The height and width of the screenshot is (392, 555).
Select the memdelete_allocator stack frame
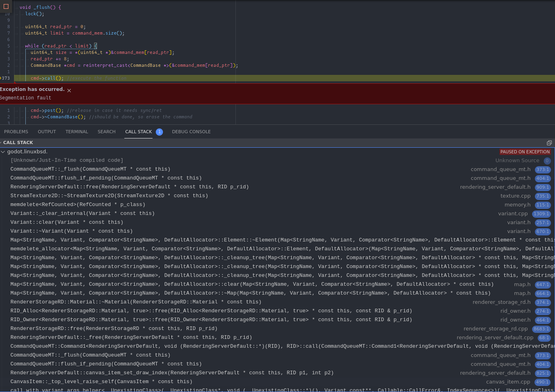coord(277,249)
